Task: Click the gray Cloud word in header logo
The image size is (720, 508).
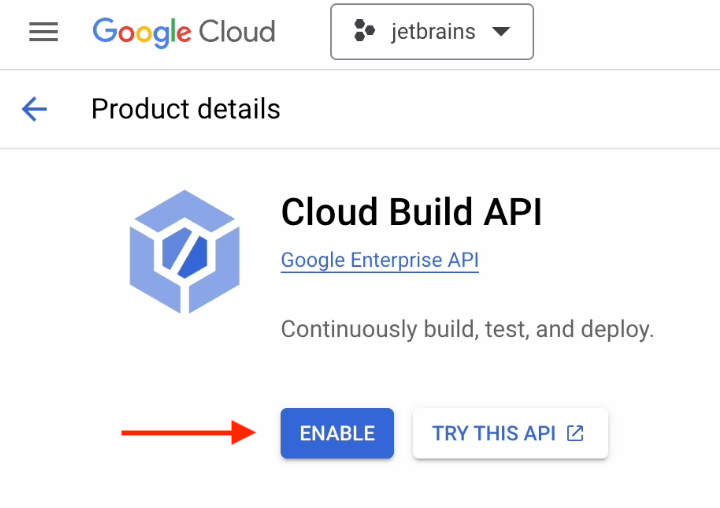Action: coord(236,32)
